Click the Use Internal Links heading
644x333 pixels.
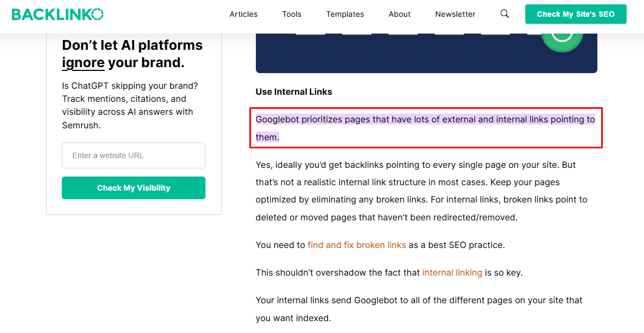[294, 92]
